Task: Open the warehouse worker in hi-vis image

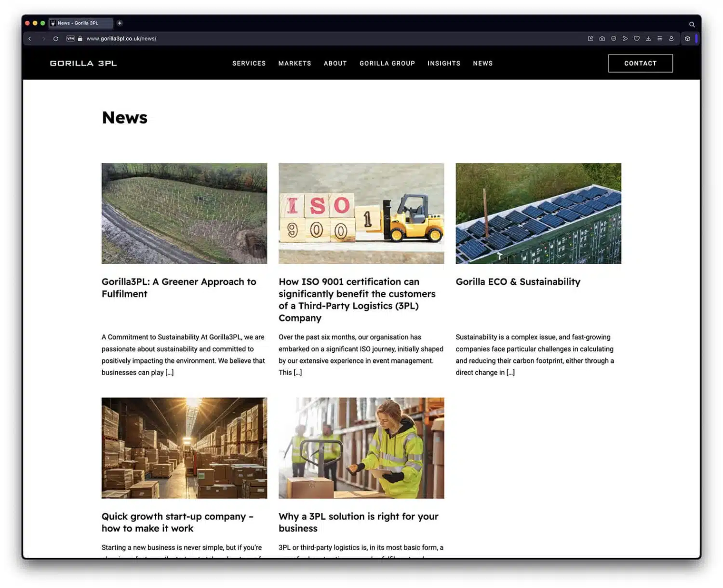Action: (361, 448)
